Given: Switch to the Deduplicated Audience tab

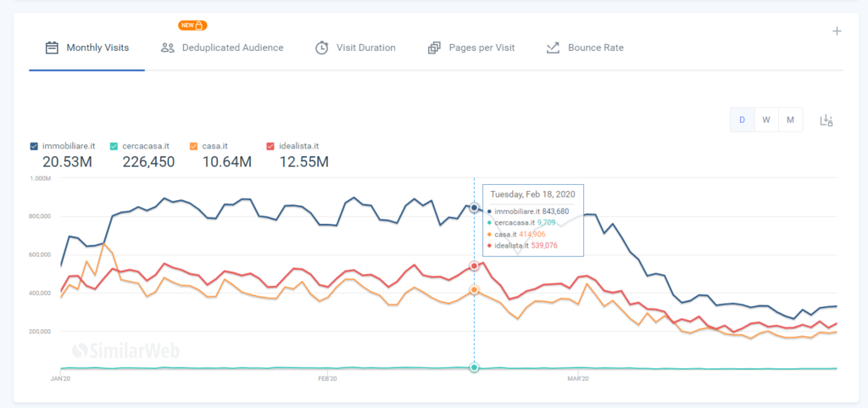Looking at the screenshot, I should tap(222, 48).
